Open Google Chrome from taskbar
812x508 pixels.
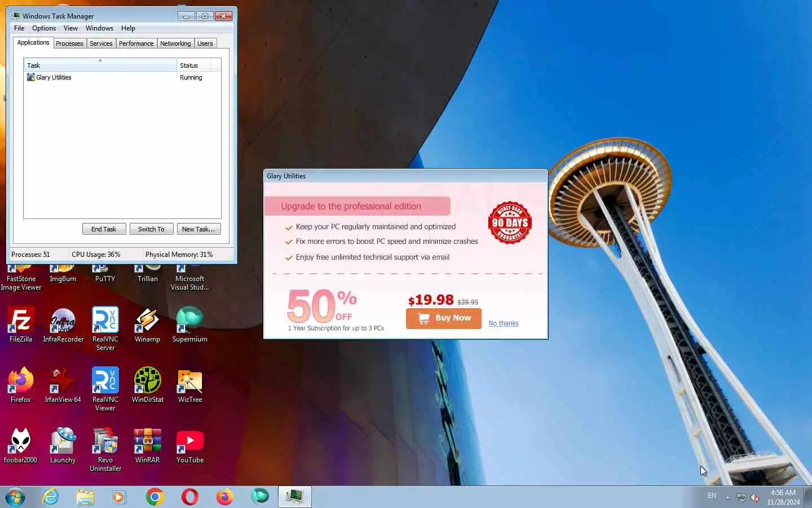coord(155,497)
